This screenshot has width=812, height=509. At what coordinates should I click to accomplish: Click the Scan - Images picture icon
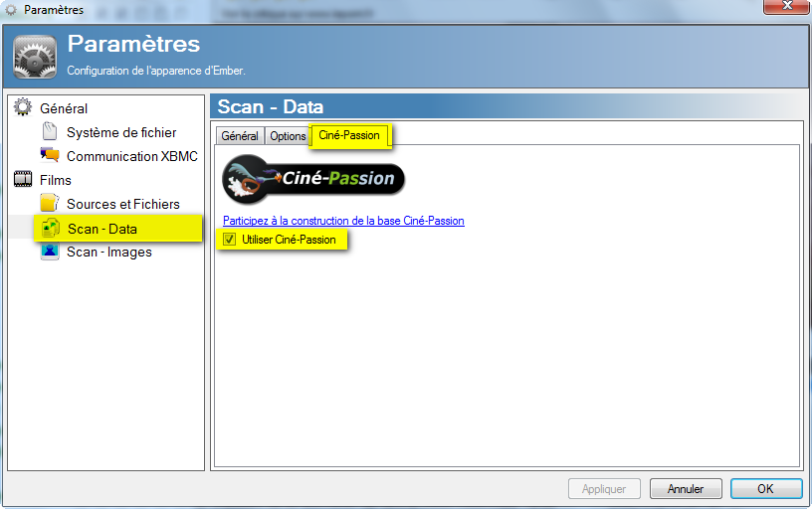pyautogui.click(x=50, y=252)
